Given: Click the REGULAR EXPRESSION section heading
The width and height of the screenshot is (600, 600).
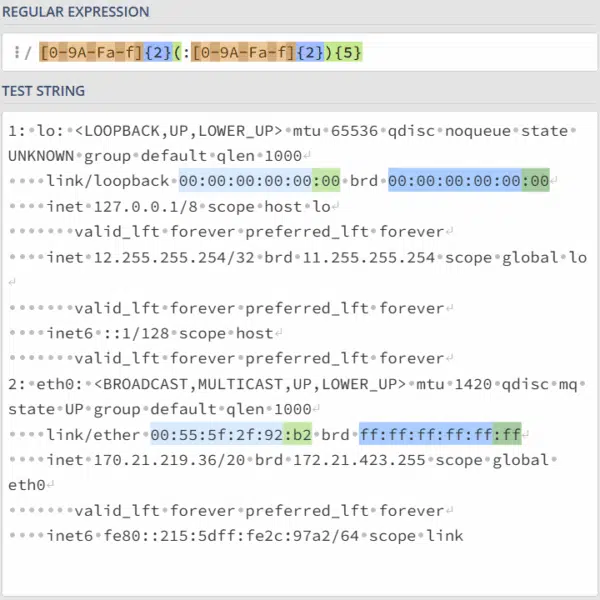Looking at the screenshot, I should click(77, 12).
